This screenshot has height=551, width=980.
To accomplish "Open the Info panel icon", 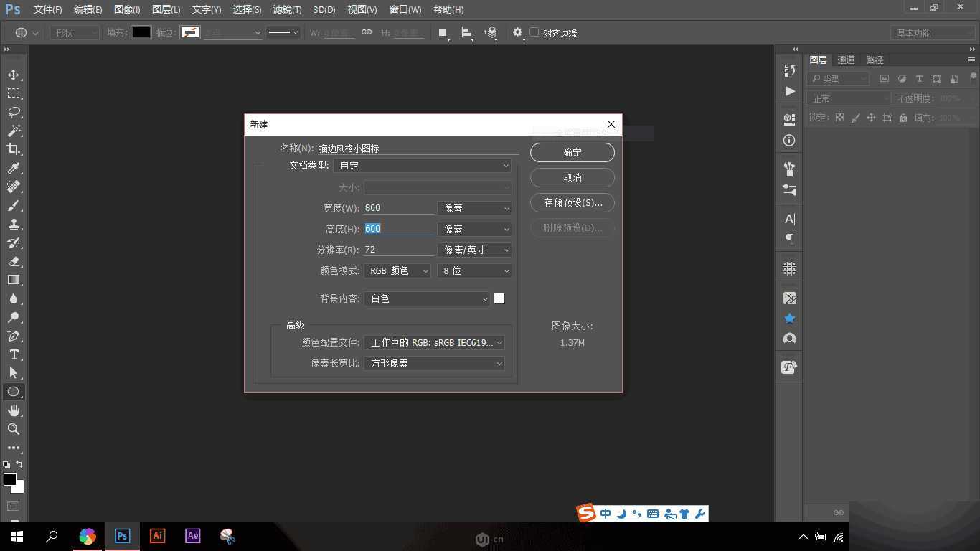I will click(x=789, y=141).
